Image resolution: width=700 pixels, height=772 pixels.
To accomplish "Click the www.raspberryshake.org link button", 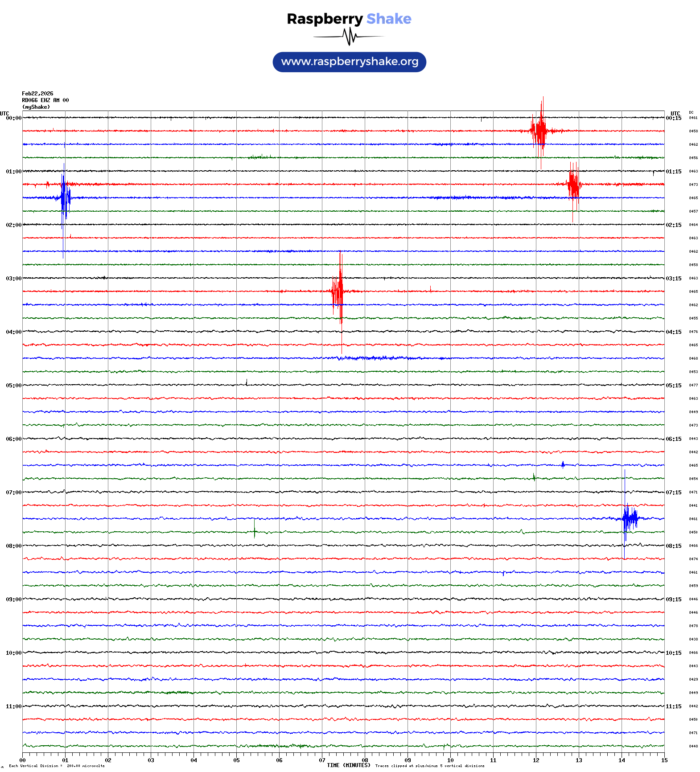I will (349, 62).
